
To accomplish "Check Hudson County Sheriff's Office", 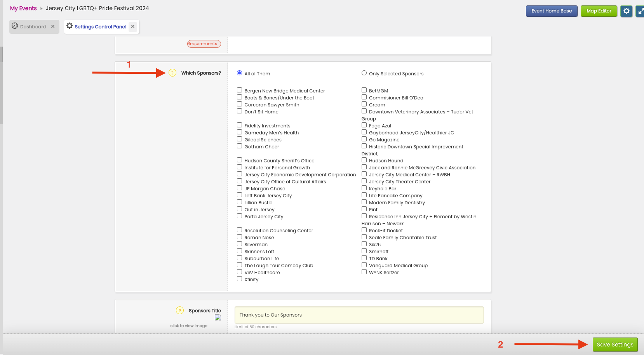I will [x=240, y=160].
